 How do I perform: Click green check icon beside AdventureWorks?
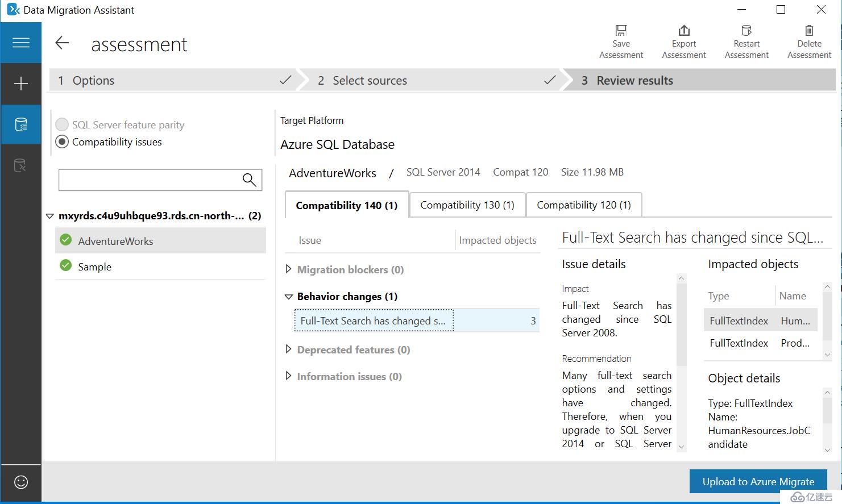tap(66, 240)
